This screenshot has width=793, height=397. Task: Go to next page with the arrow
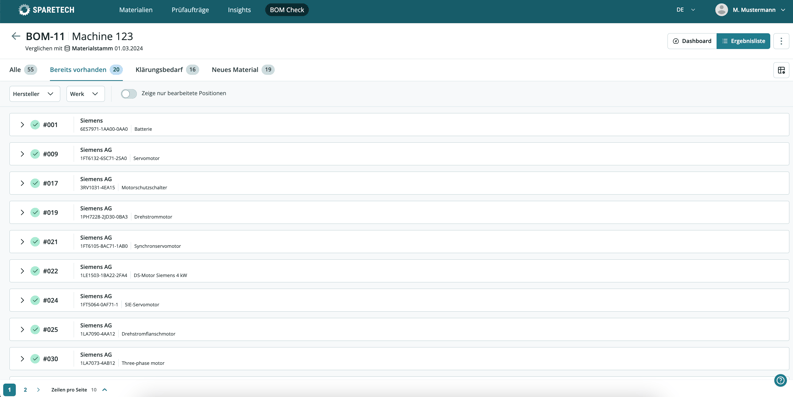coord(38,390)
